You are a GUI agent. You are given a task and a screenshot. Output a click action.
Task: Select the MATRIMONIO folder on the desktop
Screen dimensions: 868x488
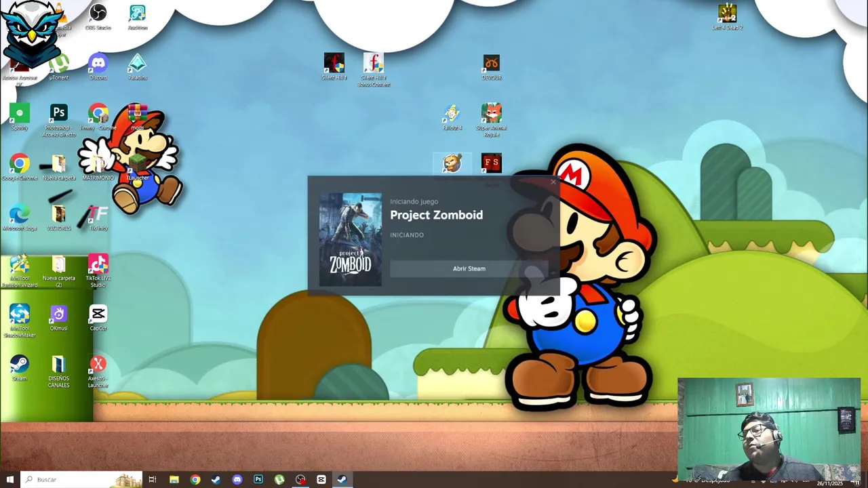tap(98, 168)
